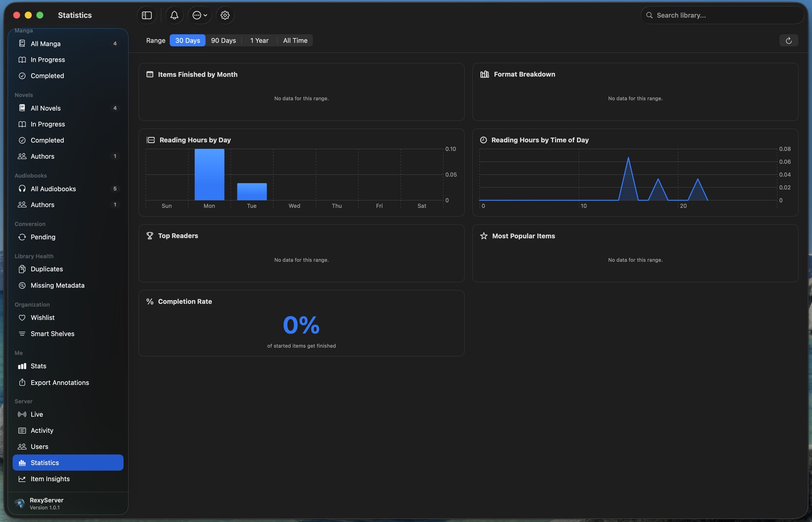Focus the Search library field
This screenshot has width=812, height=522.
click(x=722, y=15)
